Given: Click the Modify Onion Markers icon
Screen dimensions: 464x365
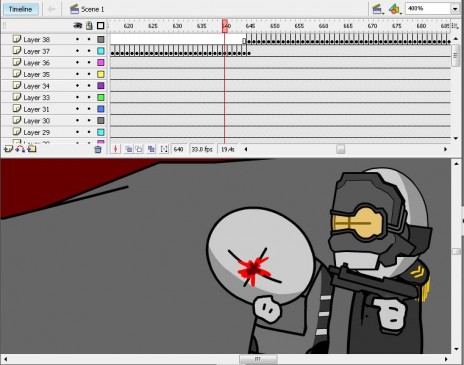Looking at the screenshot, I should coord(164,149).
